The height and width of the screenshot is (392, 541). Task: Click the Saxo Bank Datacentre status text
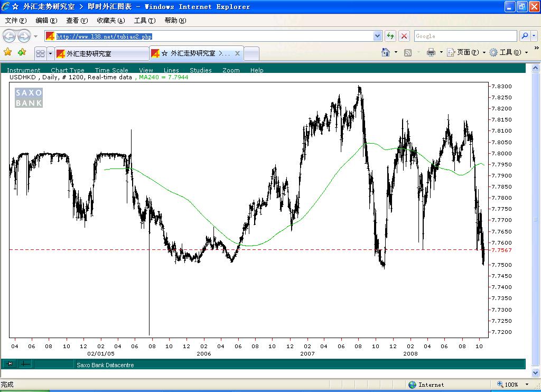tap(105, 365)
